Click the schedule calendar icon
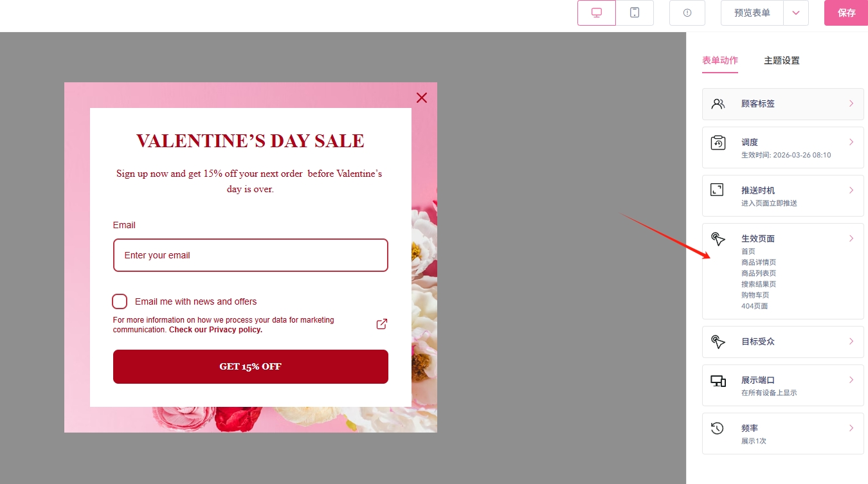This screenshot has width=868, height=484. [x=718, y=143]
